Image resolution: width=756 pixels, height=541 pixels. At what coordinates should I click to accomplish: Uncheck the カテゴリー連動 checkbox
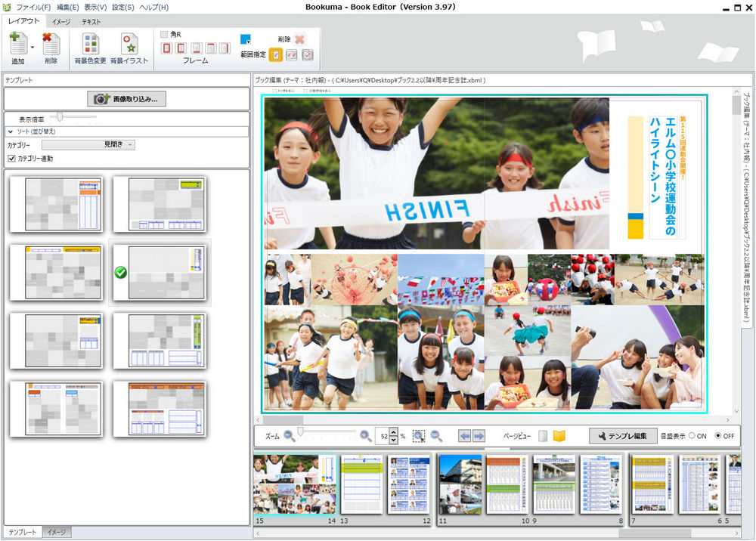[x=11, y=158]
